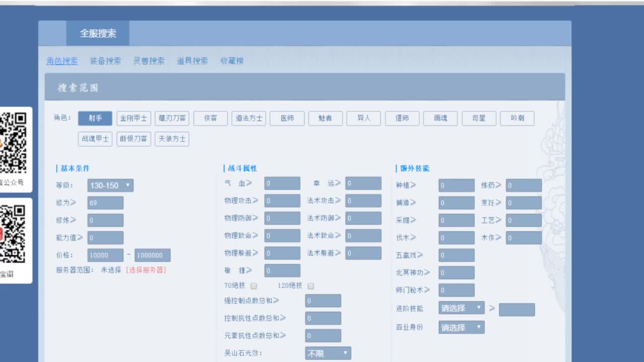This screenshot has width=644, height=362.
Task: Focus the 炼药 skill input field
Action: 524,186
